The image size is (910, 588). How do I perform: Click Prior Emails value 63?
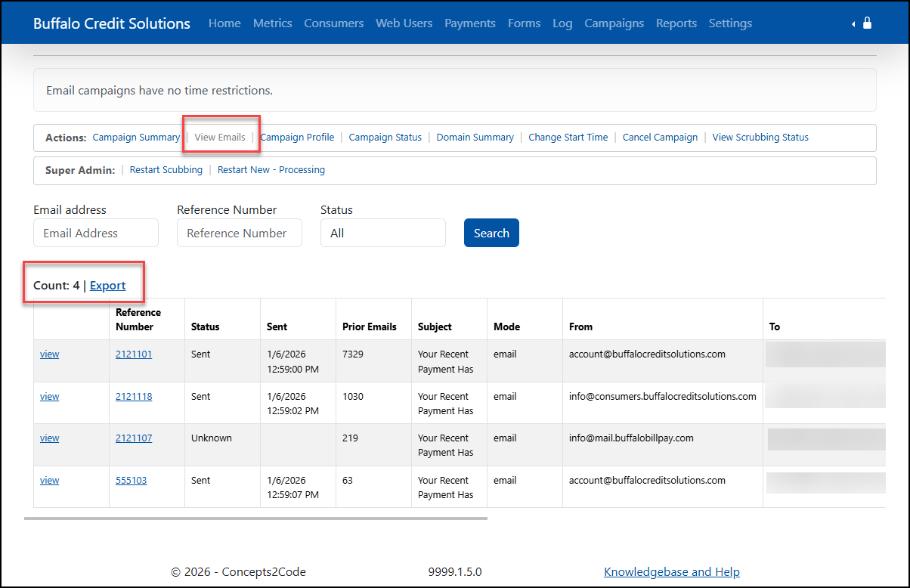[x=348, y=480]
